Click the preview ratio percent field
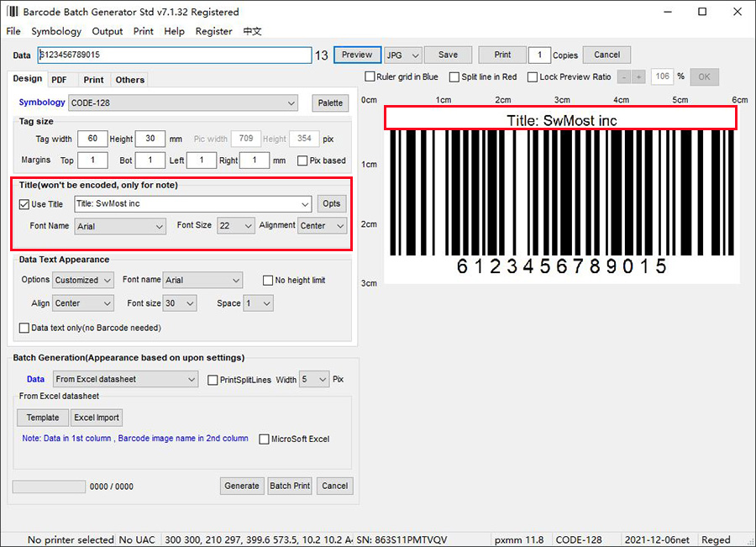756x547 pixels. (663, 76)
